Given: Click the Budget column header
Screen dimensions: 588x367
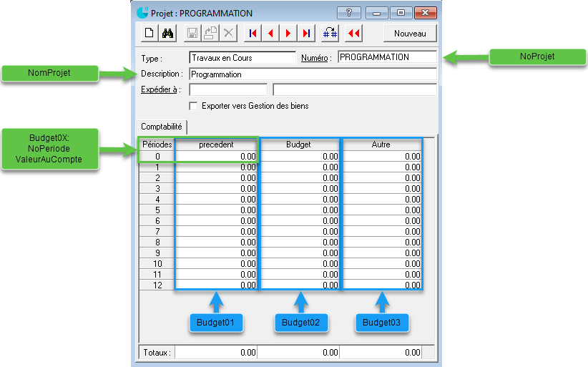Looking at the screenshot, I should click(x=299, y=145).
